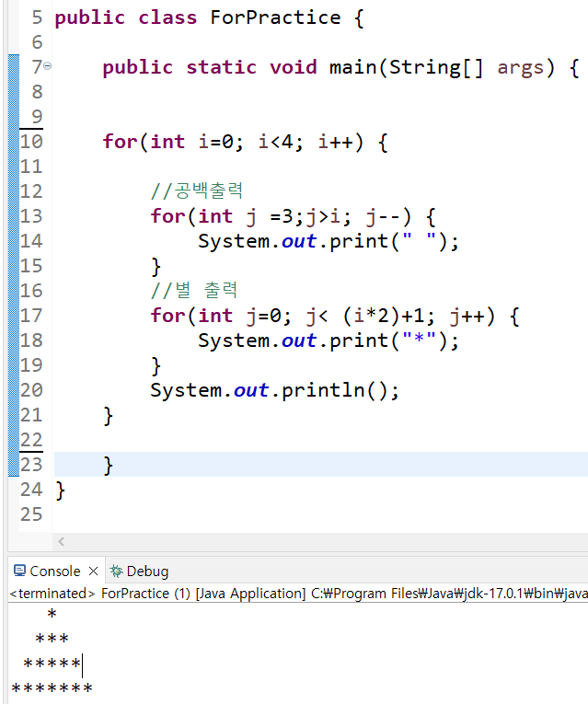Click the for(int j =3;j>i; j--) line
The image size is (588, 704).
point(294,216)
